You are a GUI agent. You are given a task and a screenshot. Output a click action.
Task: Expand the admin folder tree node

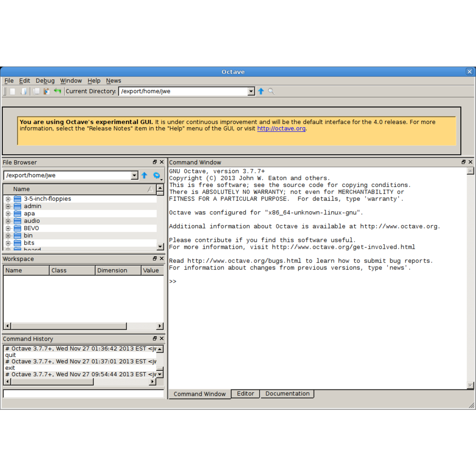[8, 206]
